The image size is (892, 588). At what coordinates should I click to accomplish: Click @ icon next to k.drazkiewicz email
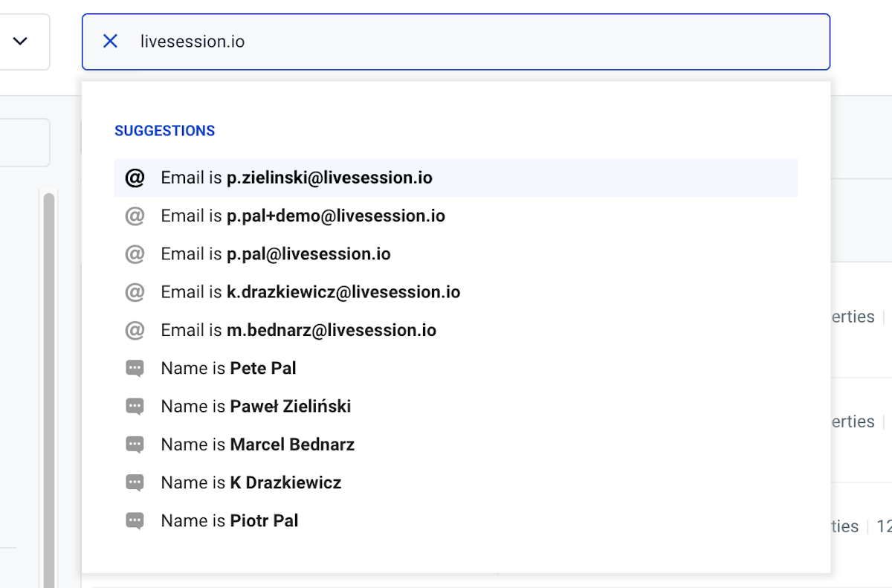[x=135, y=292]
